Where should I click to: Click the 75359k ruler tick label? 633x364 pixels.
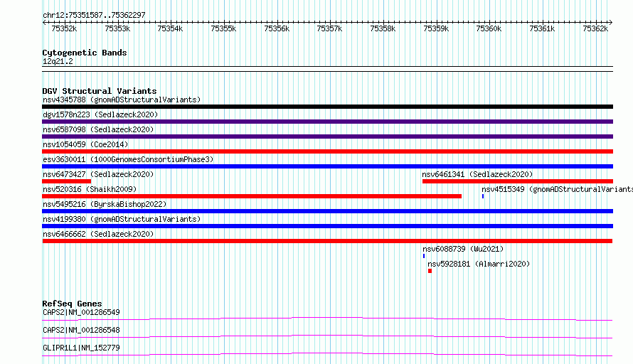coord(436,28)
